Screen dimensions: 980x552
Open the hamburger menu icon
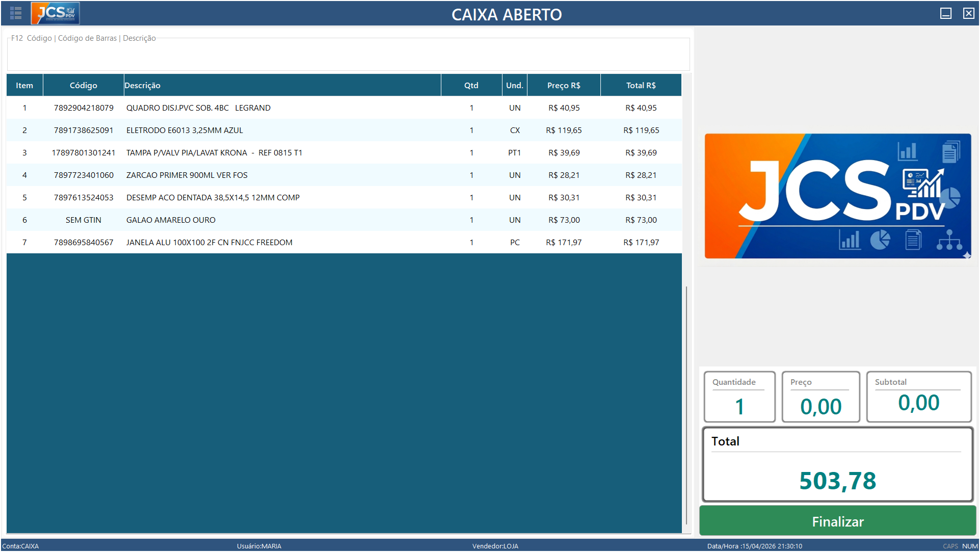point(16,13)
